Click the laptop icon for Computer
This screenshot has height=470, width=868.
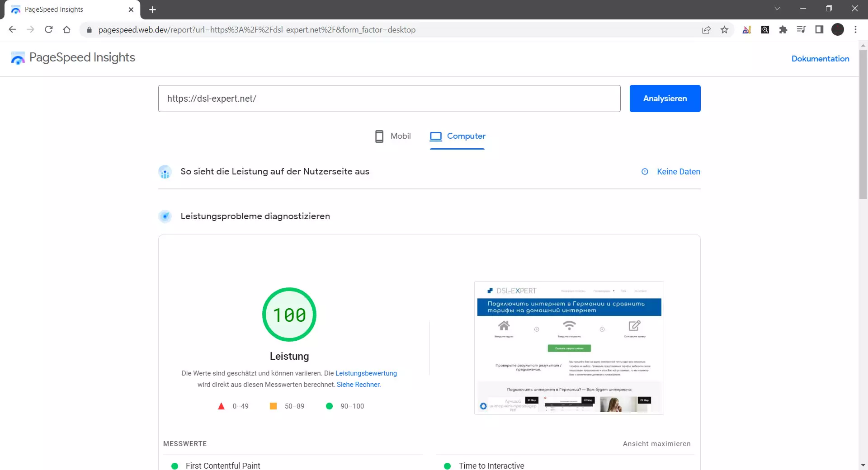pyautogui.click(x=436, y=136)
